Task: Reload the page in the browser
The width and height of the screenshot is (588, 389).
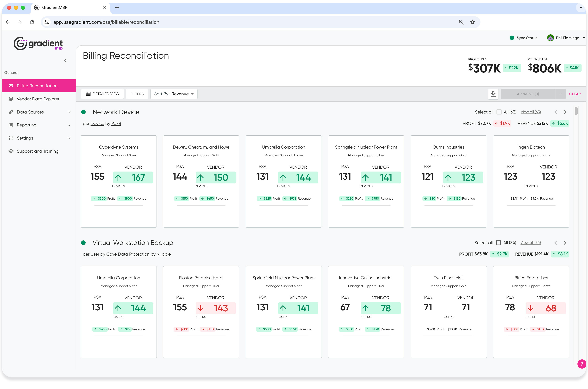Action: click(32, 22)
